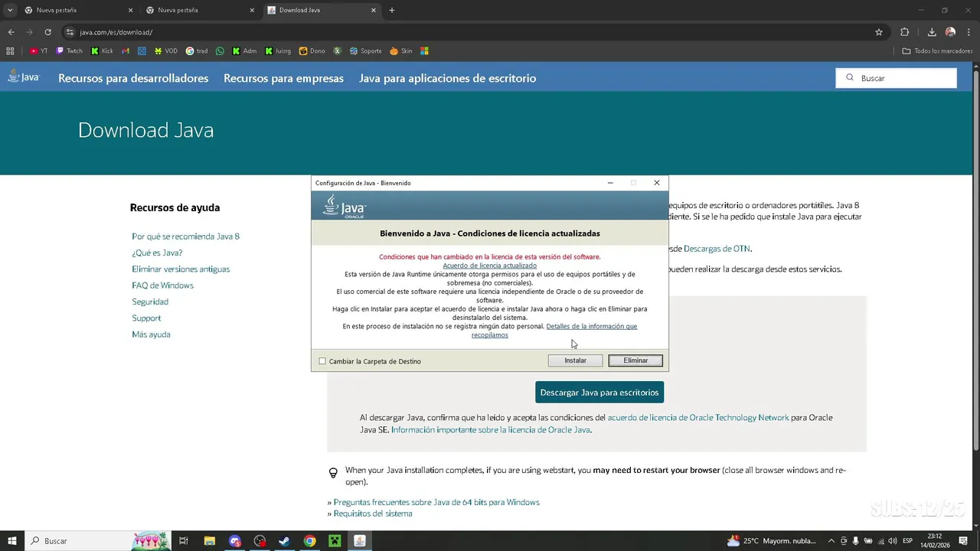The image size is (980, 551).
Task: Bookmark this page with the star icon
Action: pos(879,32)
